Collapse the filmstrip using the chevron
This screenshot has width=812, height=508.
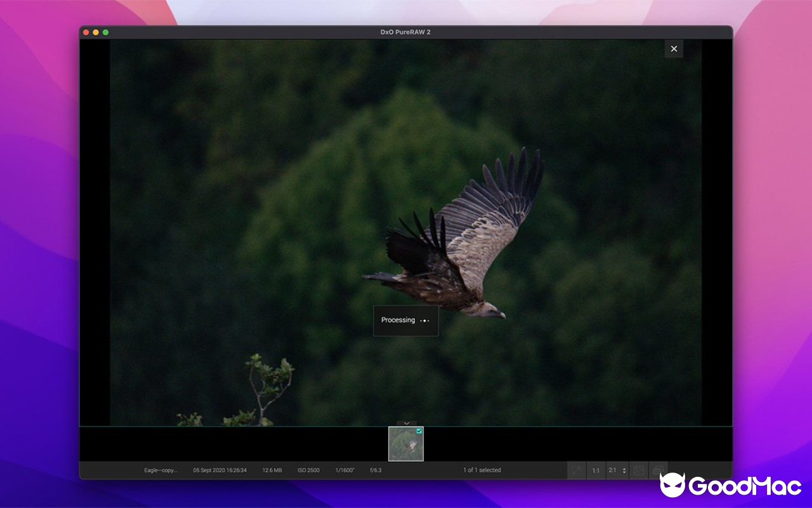click(x=406, y=423)
